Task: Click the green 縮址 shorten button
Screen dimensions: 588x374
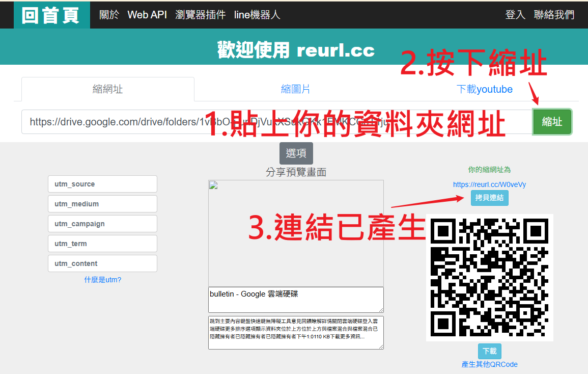Action: (552, 122)
